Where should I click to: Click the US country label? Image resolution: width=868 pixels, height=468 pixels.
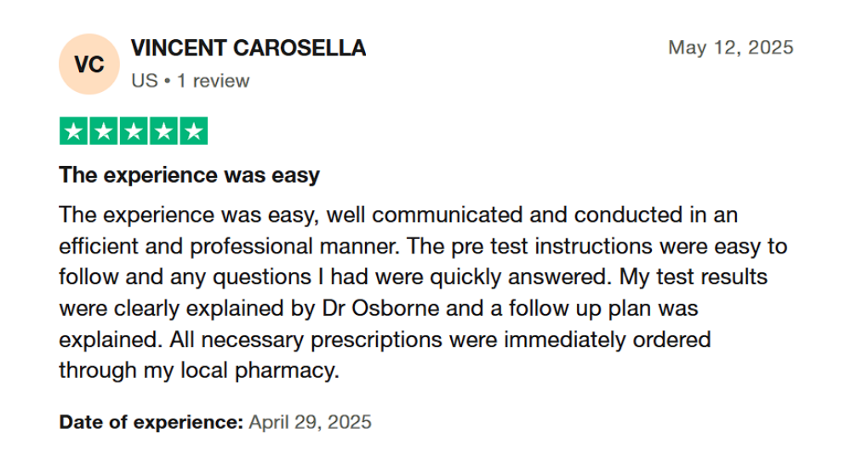[145, 81]
